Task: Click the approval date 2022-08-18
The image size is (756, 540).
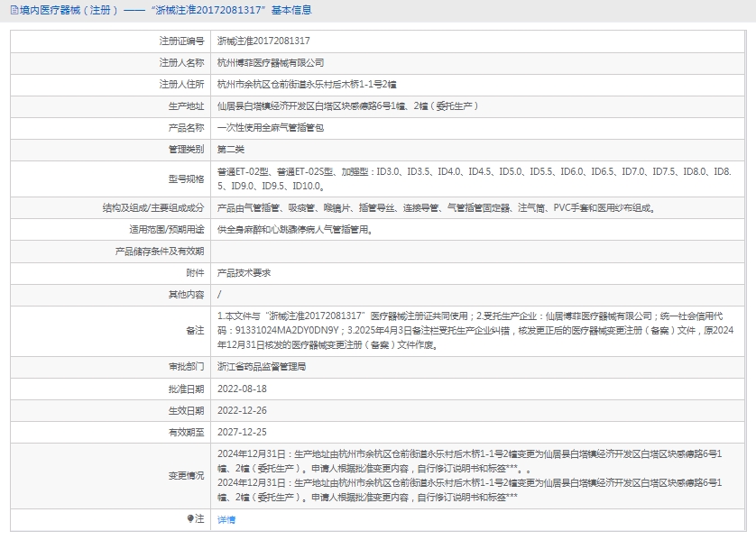Action: tap(242, 389)
